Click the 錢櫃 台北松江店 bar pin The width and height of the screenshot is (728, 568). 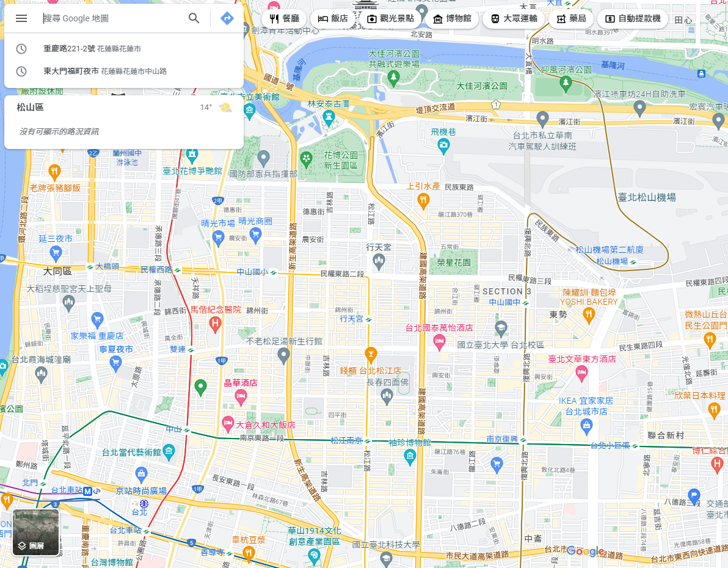point(371,355)
